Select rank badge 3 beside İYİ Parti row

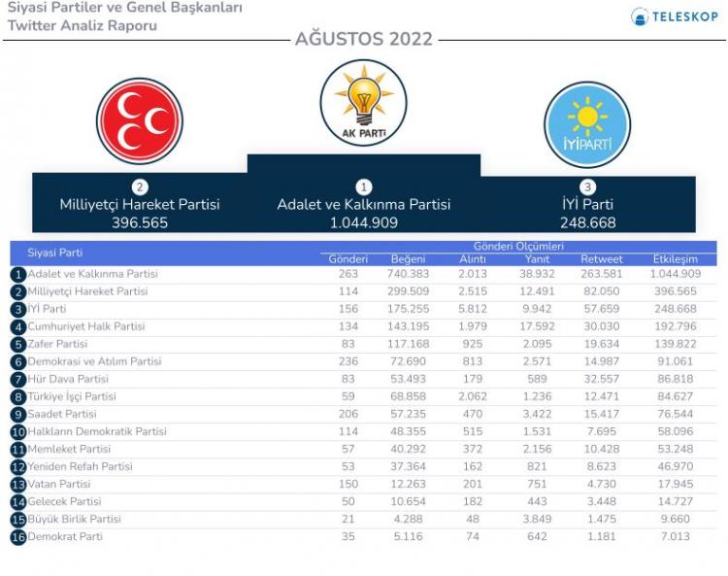(18, 309)
